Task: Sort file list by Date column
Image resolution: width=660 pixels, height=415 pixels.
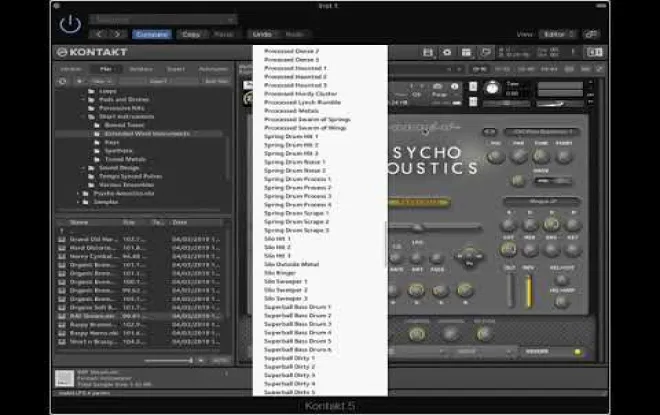Action: point(180,222)
